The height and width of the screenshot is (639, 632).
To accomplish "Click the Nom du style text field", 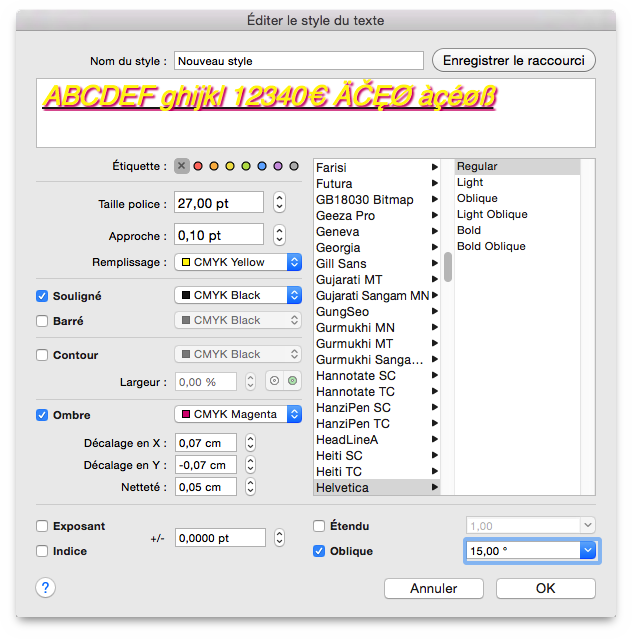I will click(x=298, y=61).
